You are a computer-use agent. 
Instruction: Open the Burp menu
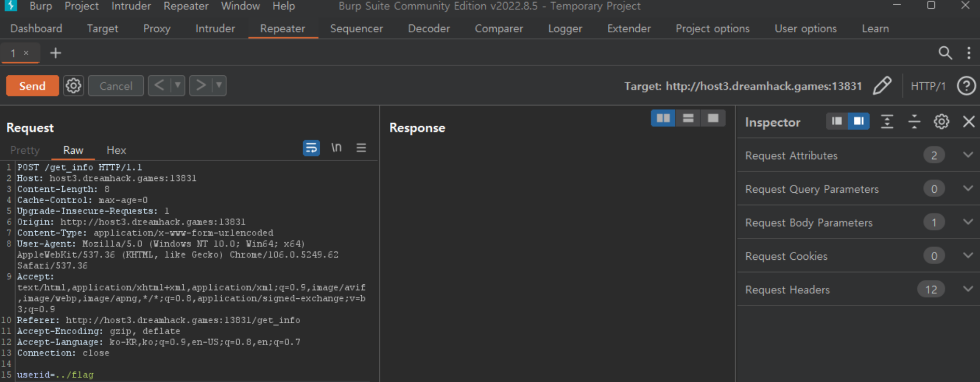(x=41, y=6)
